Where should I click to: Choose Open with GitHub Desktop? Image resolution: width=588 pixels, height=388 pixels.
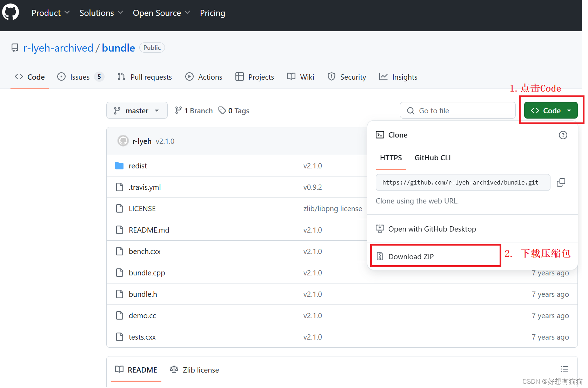click(x=426, y=229)
